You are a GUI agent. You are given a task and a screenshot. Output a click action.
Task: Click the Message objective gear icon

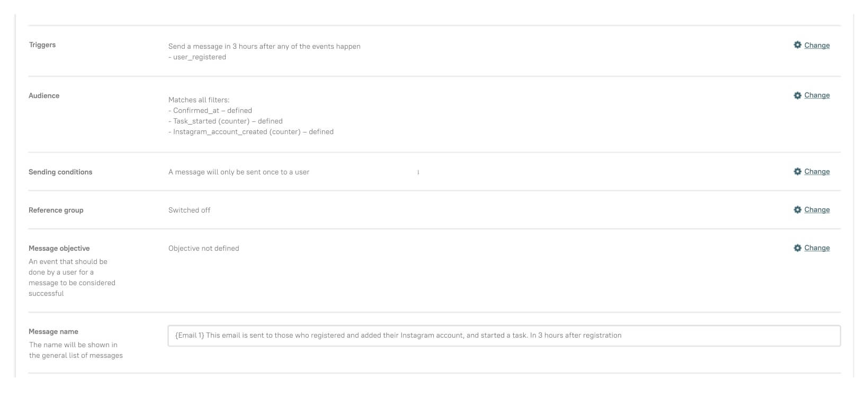[798, 248]
